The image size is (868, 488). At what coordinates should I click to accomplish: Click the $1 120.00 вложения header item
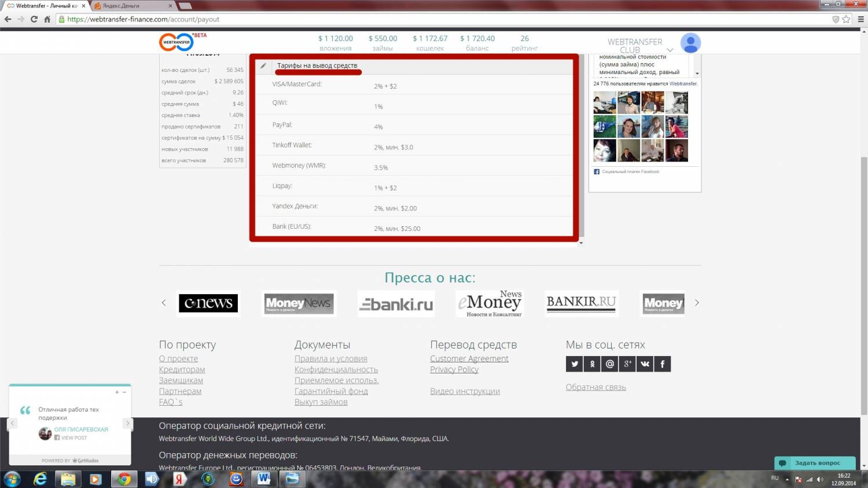pos(335,43)
